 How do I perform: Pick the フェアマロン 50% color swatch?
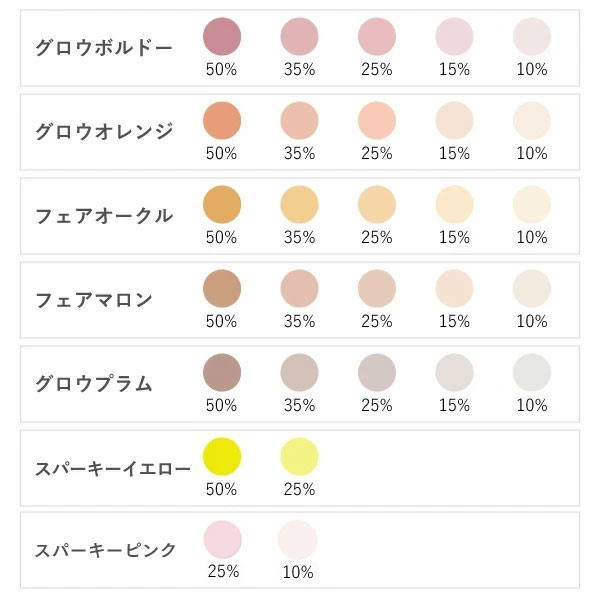click(221, 288)
